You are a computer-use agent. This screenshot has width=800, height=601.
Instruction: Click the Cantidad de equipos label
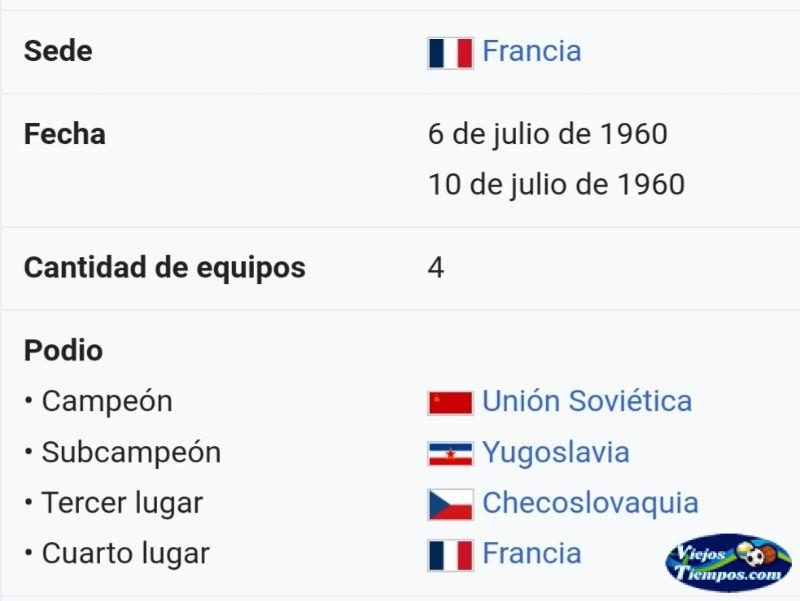pyautogui.click(x=165, y=268)
